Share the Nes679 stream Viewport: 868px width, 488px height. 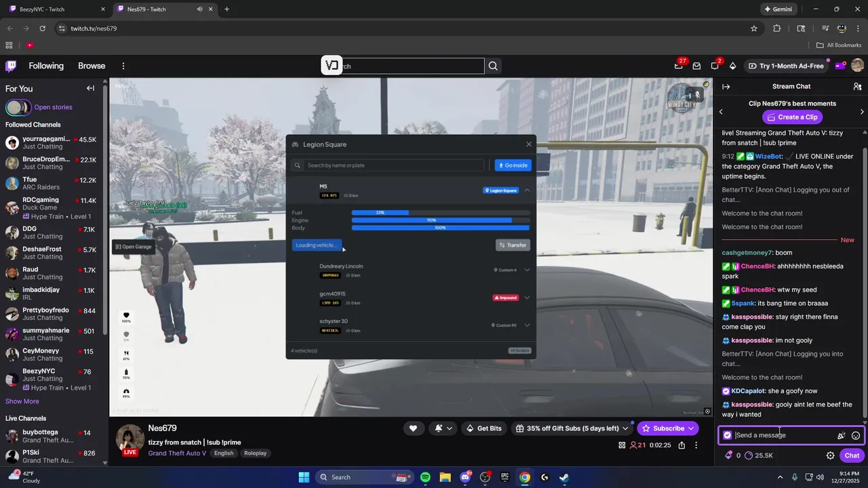(682, 445)
